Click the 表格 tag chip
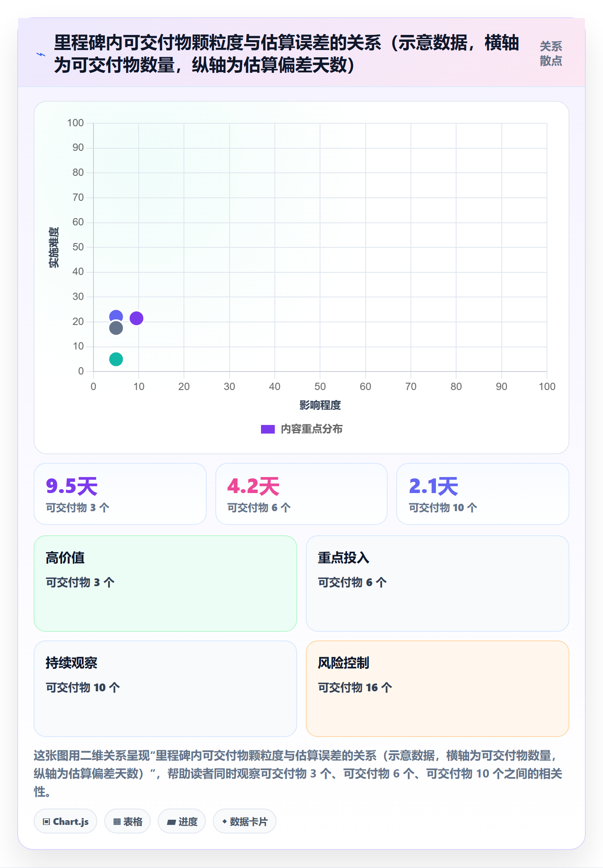The height and width of the screenshot is (868, 603). tap(127, 821)
